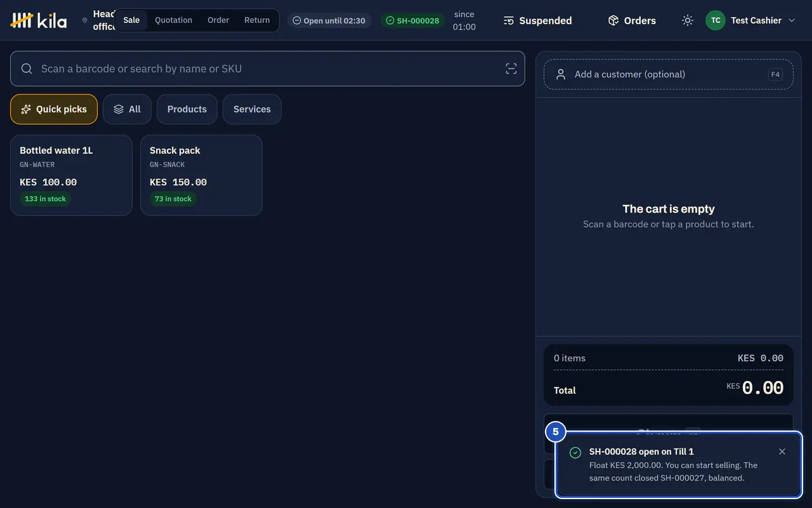
Task: Click the location pin icon beside Head office
Action: click(x=85, y=20)
